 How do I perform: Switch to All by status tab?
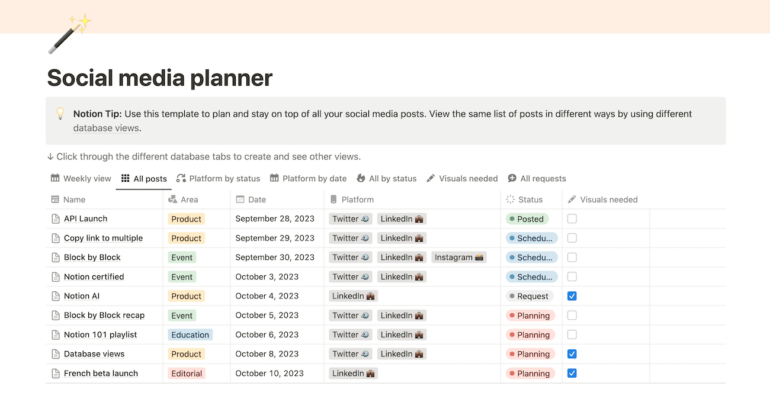386,178
